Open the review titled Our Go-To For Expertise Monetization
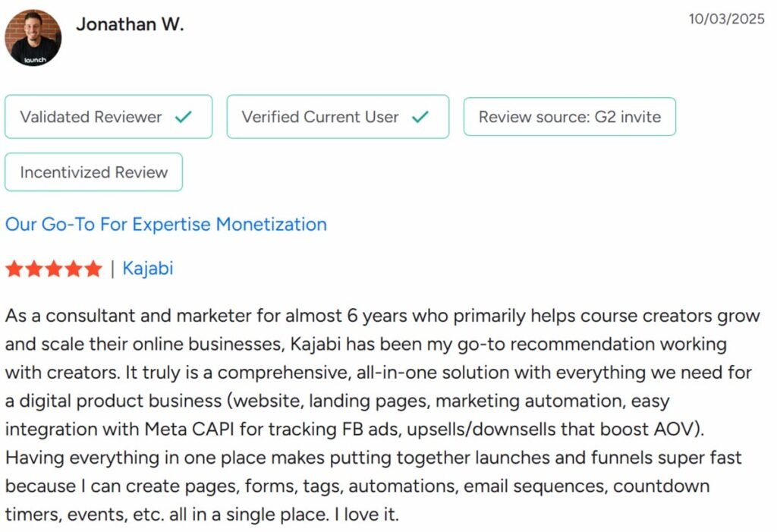 click(x=165, y=225)
